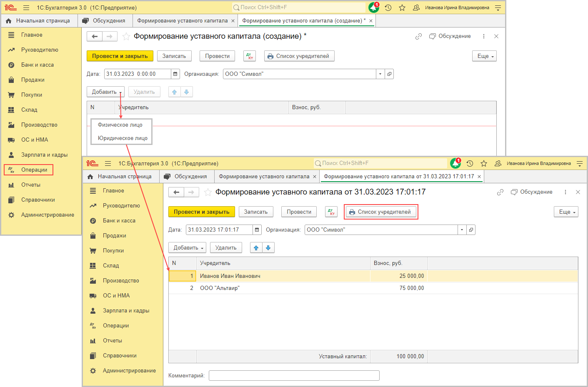Show Дт/Кт postings in the front document
This screenshot has width=588, height=387.
click(x=331, y=212)
